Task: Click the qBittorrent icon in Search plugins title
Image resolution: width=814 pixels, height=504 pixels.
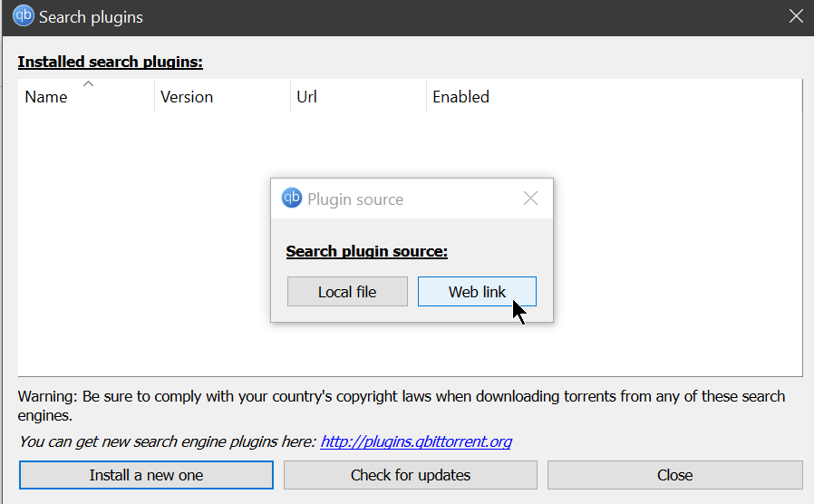Action: point(24,15)
